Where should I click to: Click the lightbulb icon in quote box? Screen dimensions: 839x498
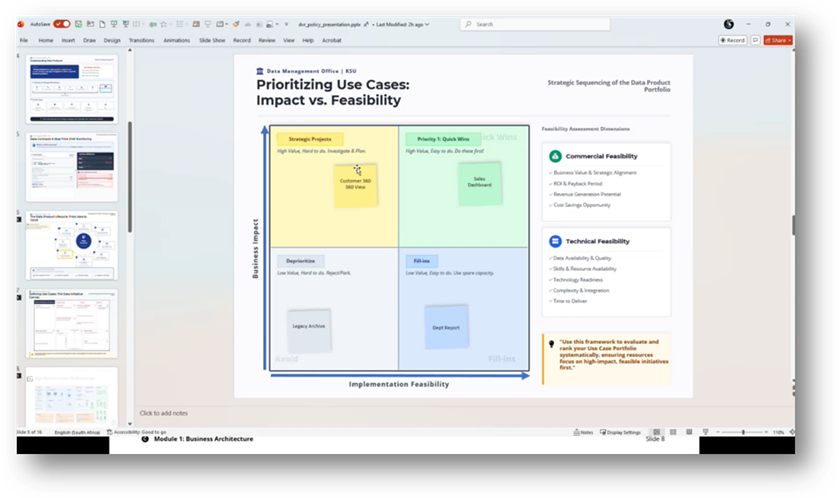coord(551,344)
